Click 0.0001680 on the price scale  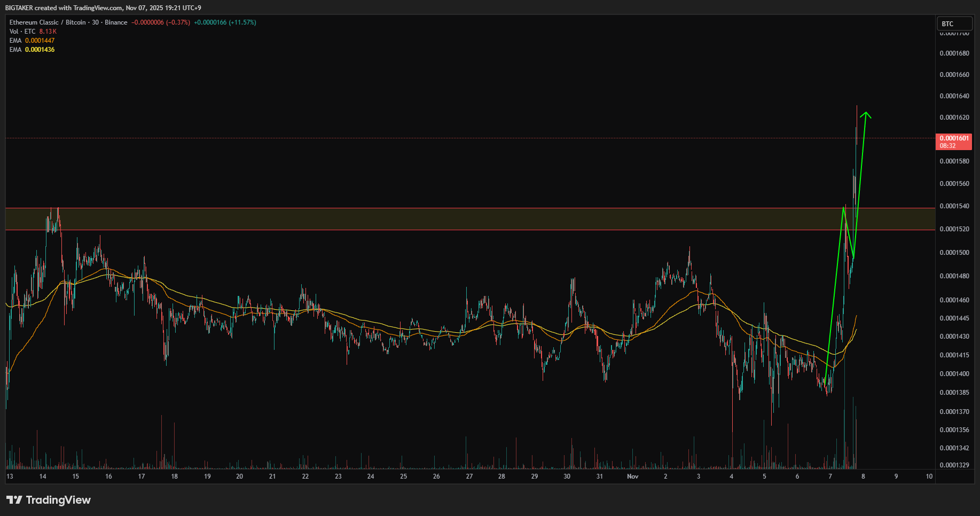(954, 53)
